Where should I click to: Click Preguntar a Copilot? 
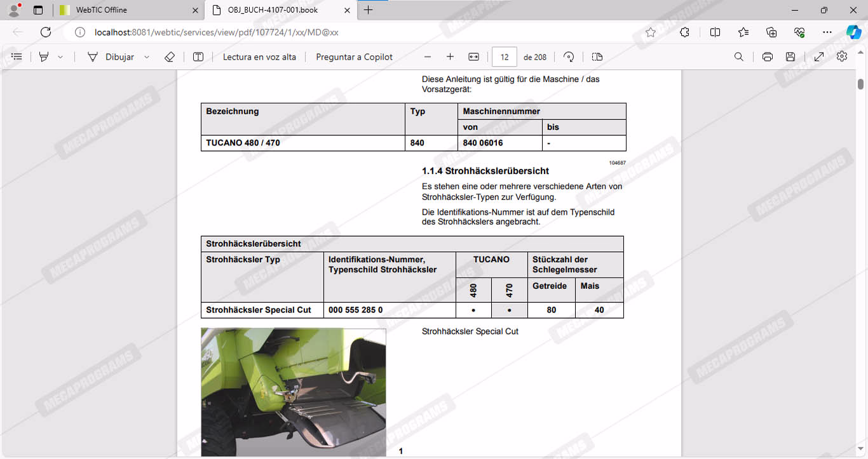[354, 57]
